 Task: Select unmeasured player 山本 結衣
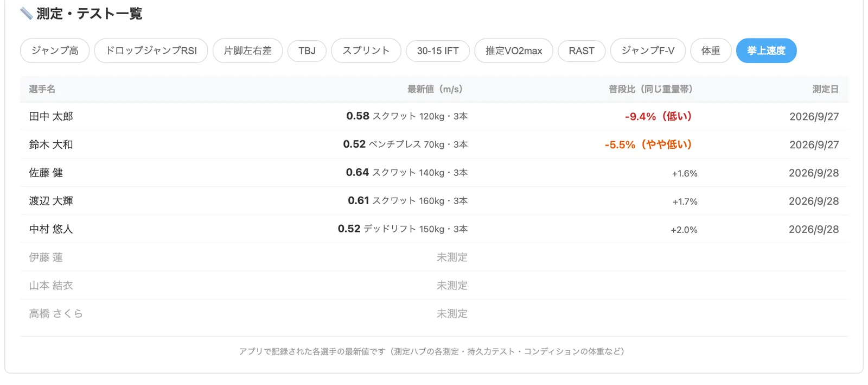[51, 286]
